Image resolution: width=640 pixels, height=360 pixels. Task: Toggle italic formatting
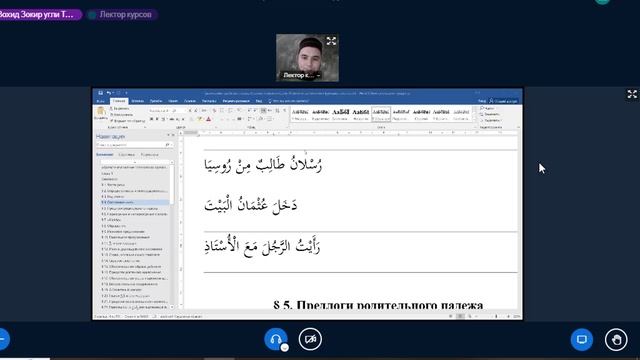[x=157, y=119]
